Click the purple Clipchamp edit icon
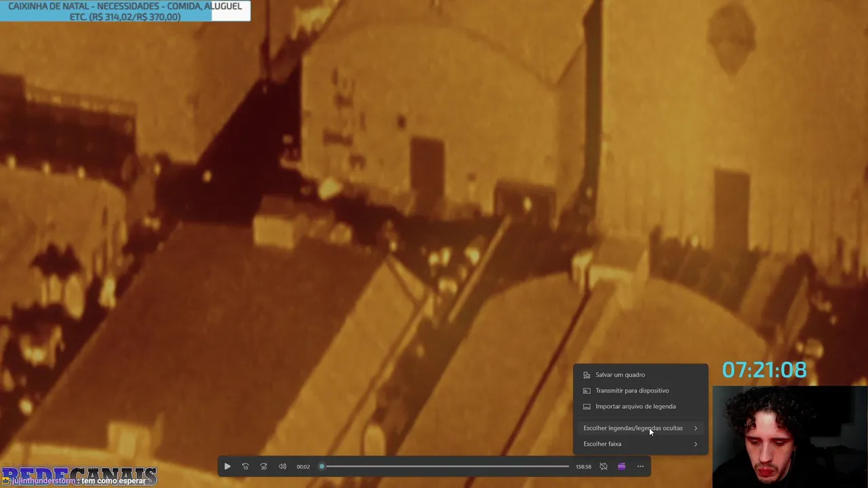Viewport: 868px width, 488px height. pos(621,466)
